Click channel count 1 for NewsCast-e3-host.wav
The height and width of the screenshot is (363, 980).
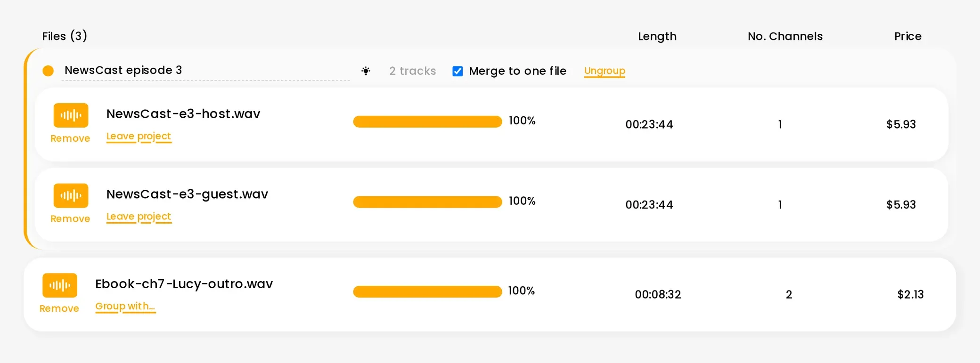click(x=780, y=125)
